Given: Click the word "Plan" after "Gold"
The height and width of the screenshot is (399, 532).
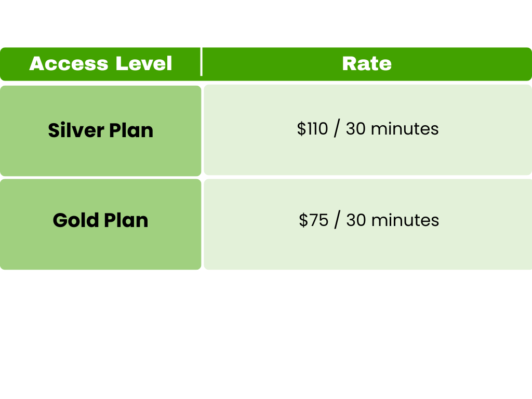Looking at the screenshot, I should click(126, 220).
